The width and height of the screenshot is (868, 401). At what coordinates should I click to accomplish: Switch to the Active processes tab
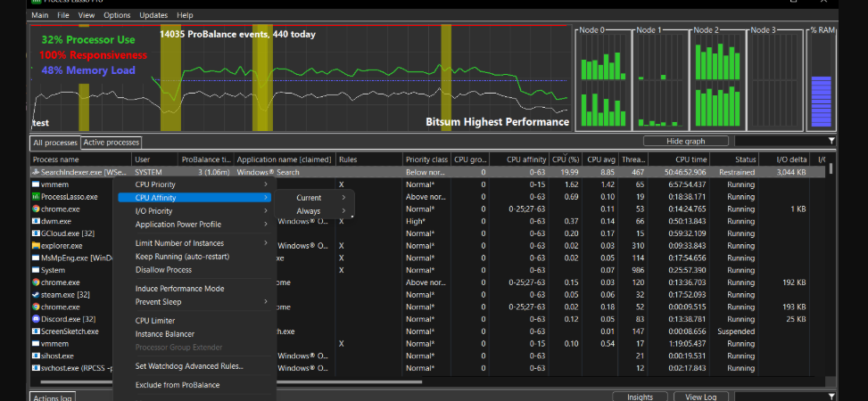(111, 143)
